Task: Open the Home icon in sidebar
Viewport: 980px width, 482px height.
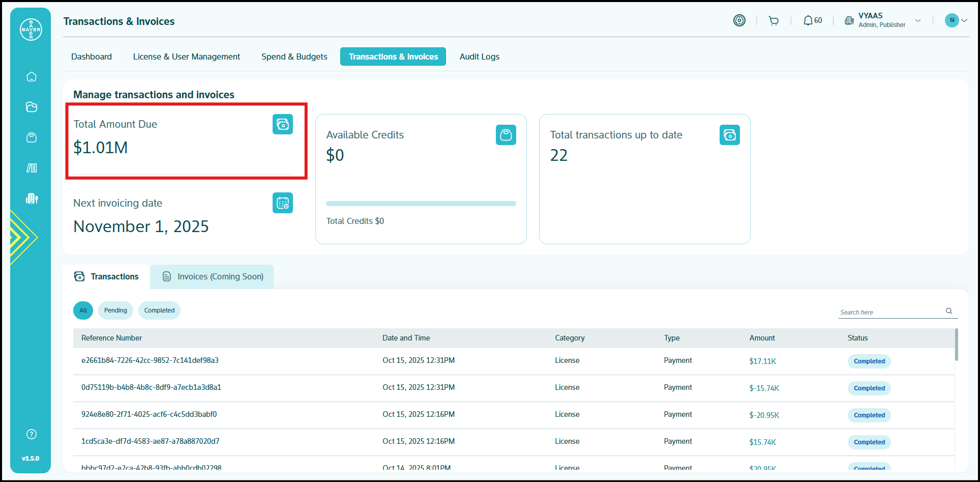Action: 32,77
